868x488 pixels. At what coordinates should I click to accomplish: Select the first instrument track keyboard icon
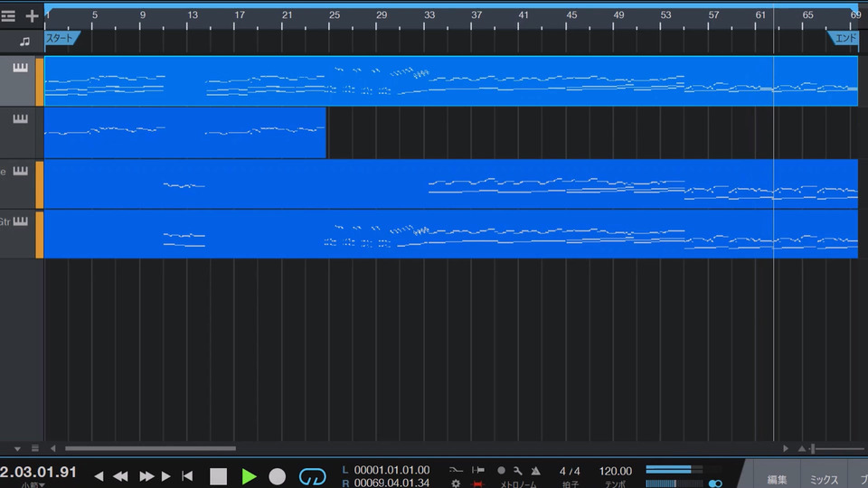(x=21, y=68)
